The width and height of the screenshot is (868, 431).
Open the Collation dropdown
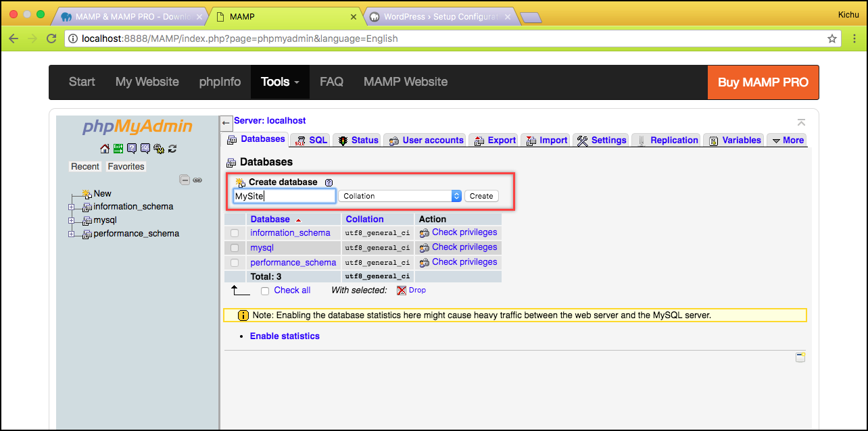(x=400, y=196)
